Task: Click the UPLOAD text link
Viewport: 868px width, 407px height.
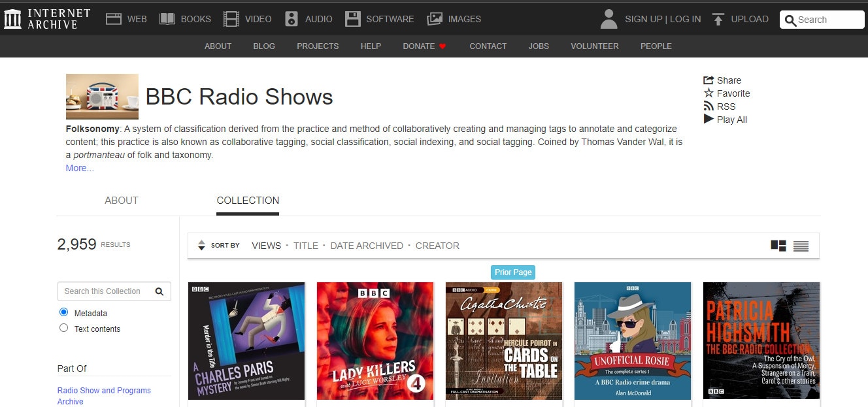Action: pos(750,19)
